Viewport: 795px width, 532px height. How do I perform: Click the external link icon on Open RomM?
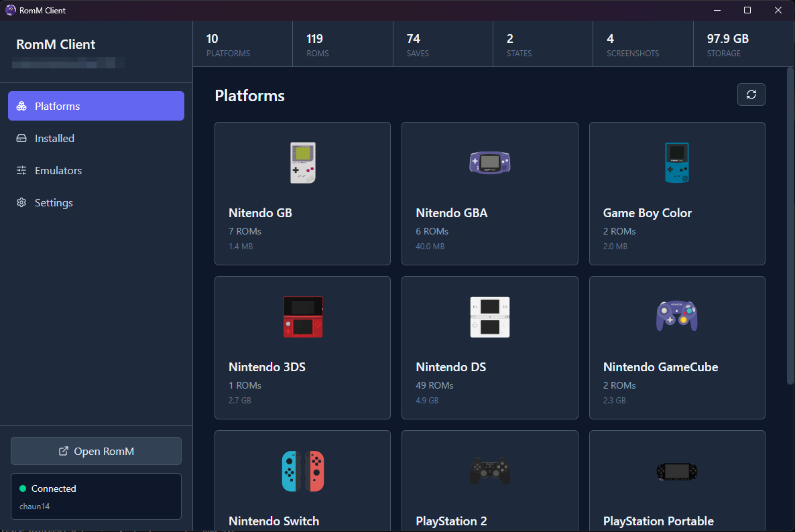tap(64, 451)
